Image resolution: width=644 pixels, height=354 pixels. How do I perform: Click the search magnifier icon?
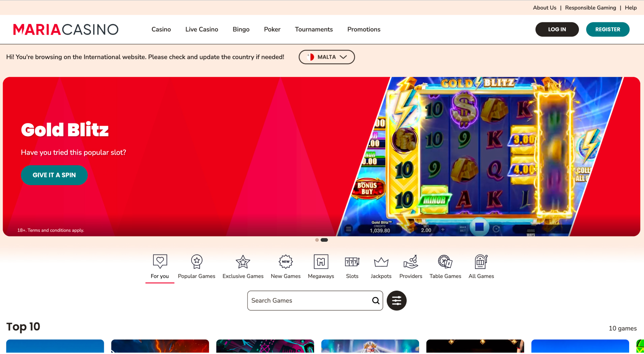pos(376,300)
